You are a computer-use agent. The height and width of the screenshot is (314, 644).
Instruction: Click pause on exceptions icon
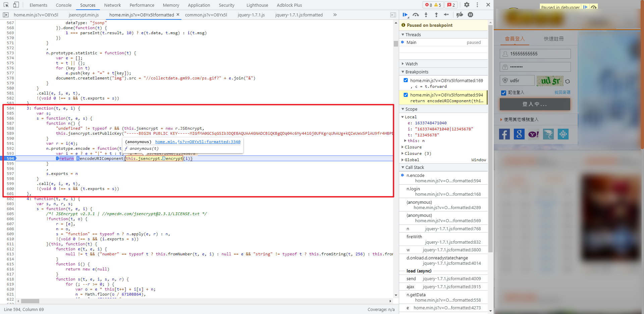[x=470, y=15]
